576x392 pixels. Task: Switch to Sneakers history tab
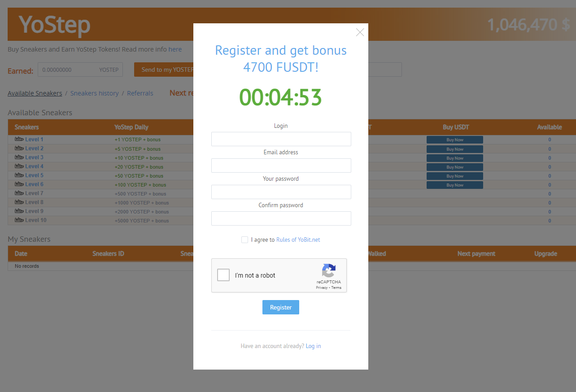pyautogui.click(x=95, y=93)
